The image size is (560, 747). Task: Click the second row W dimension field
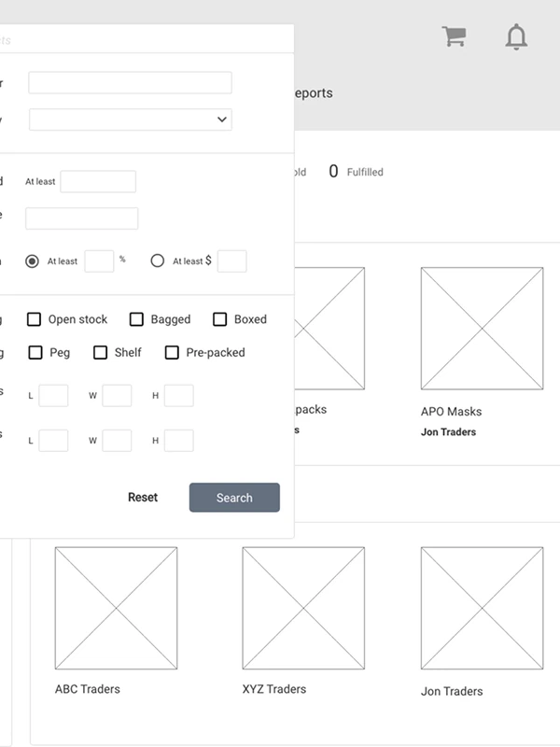pyautogui.click(x=117, y=440)
